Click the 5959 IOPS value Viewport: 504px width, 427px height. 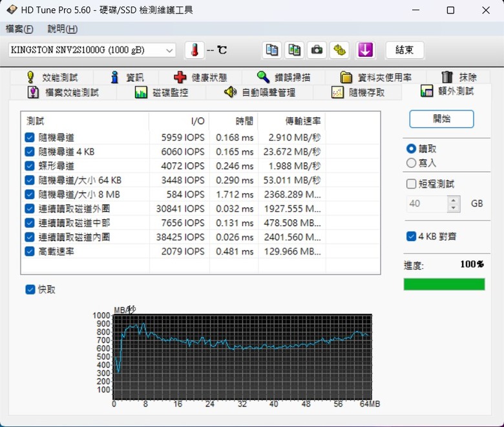coord(183,138)
